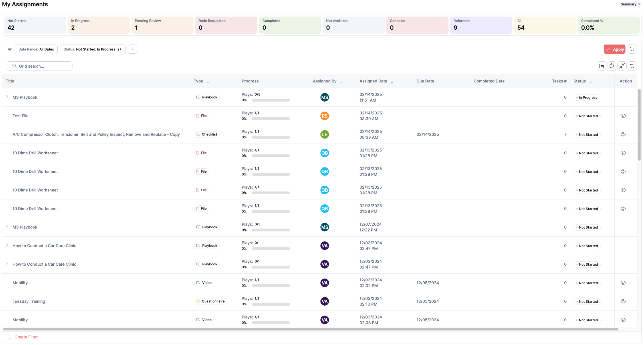The height and width of the screenshot is (345, 644).
Task: Open the Assigned By column filter icon
Action: tap(341, 81)
